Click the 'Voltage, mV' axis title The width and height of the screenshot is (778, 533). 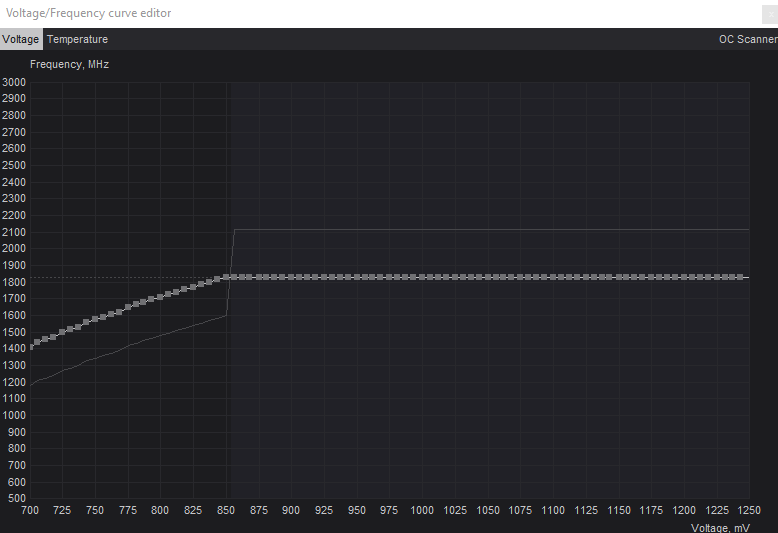click(720, 528)
